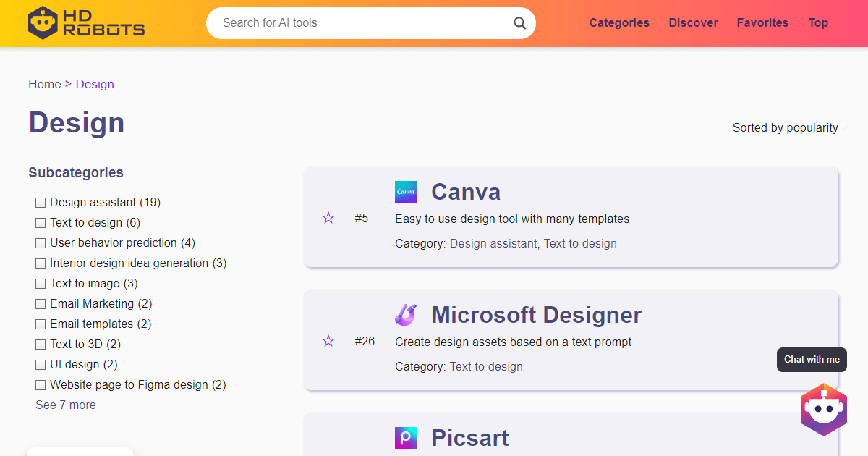Click the #5 rank of Canva
Screen dimensions: 868x456
(362, 218)
